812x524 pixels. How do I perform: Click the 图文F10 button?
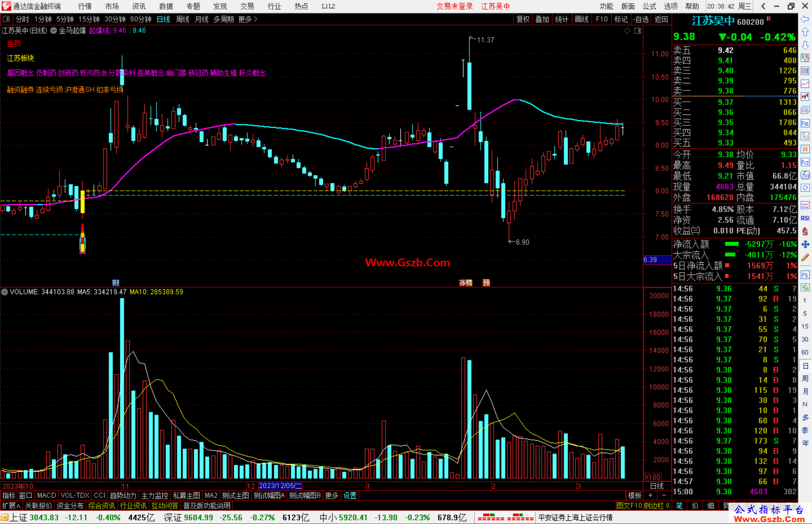[629, 506]
